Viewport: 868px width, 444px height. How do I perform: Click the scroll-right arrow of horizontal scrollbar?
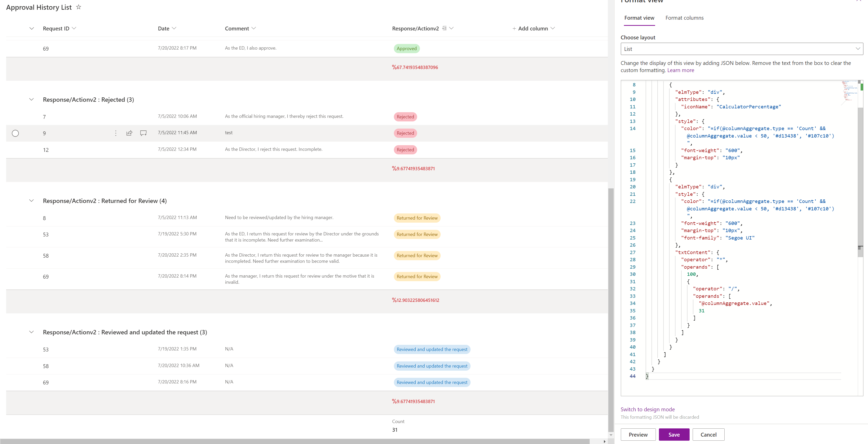tap(604, 441)
